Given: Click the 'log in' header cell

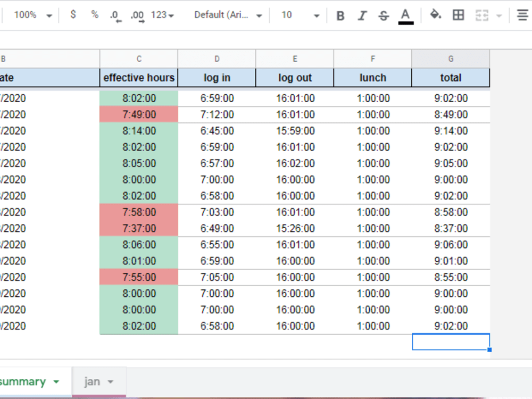Looking at the screenshot, I should pos(217,78).
